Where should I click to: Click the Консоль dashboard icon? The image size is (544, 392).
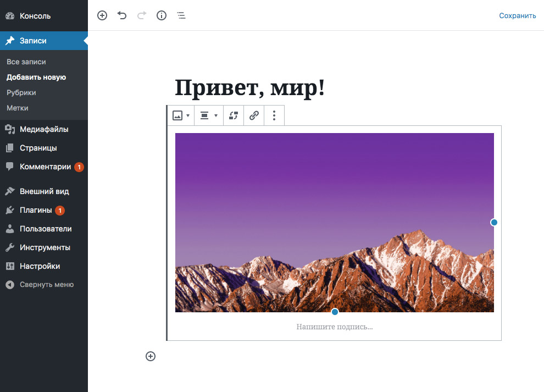tap(10, 16)
